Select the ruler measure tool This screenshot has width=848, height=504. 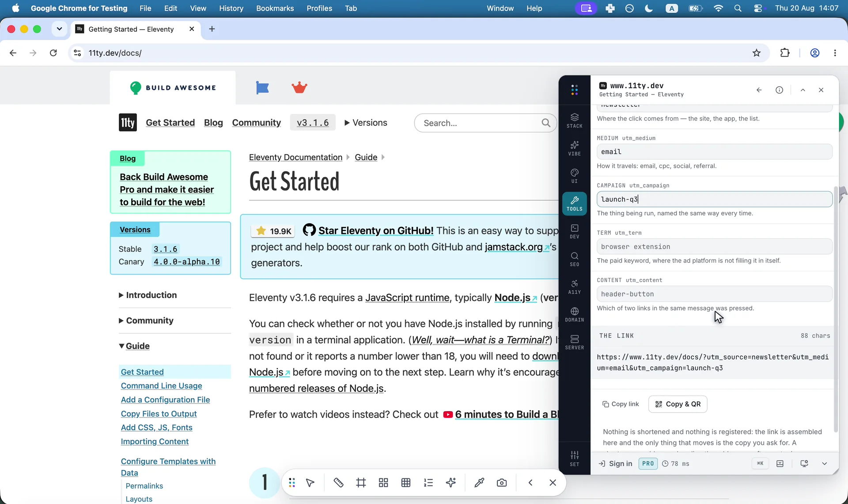point(338,483)
